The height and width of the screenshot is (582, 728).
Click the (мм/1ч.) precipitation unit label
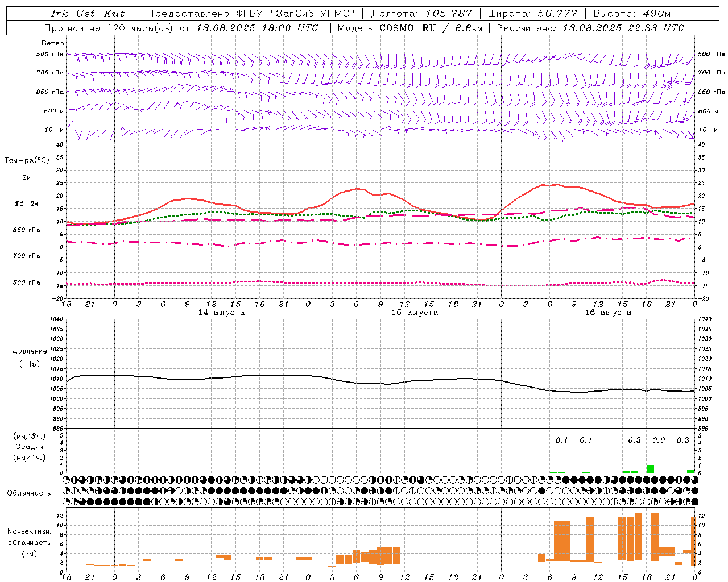click(30, 458)
